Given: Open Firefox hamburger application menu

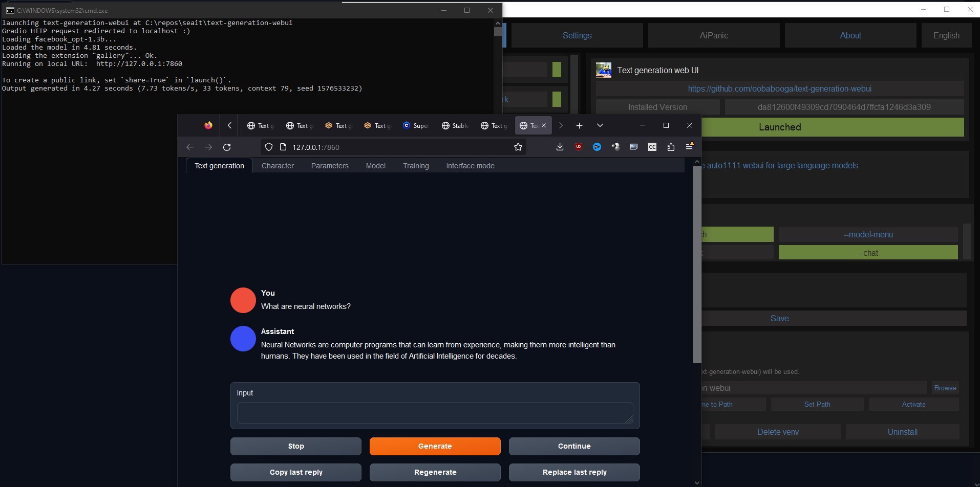Looking at the screenshot, I should [690, 147].
